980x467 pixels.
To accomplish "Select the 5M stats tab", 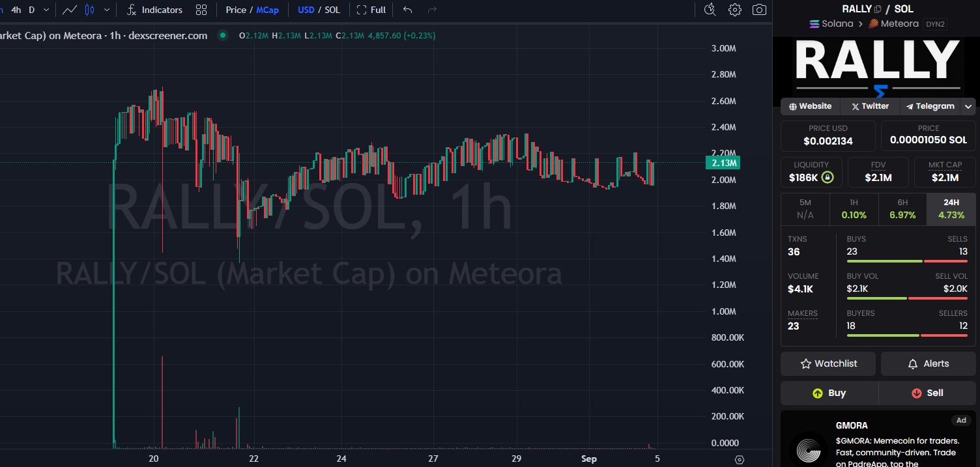I will pyautogui.click(x=805, y=209).
